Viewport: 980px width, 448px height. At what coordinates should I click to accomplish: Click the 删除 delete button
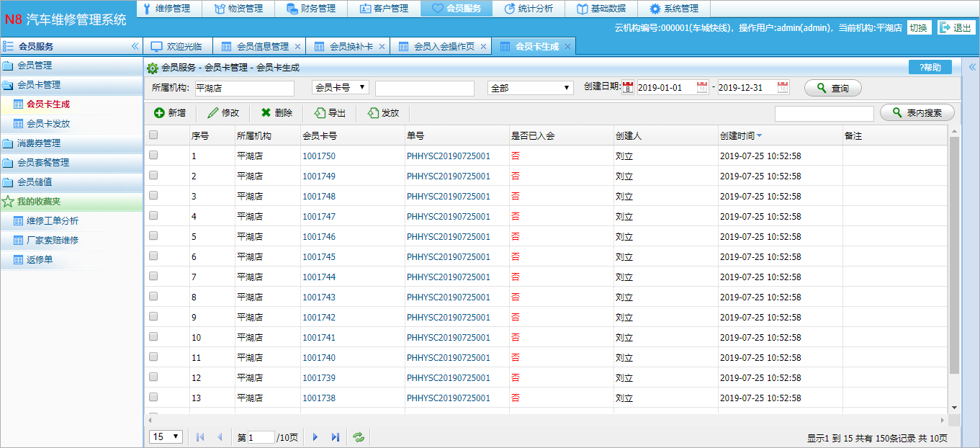(x=277, y=113)
